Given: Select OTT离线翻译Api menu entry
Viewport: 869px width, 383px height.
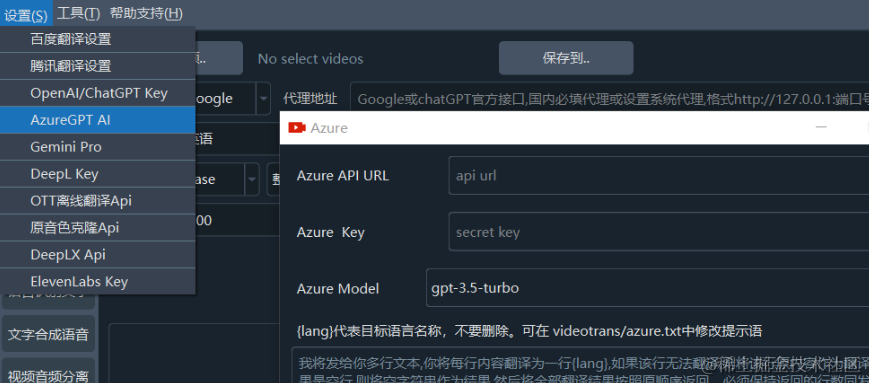Looking at the screenshot, I should pos(98,201).
